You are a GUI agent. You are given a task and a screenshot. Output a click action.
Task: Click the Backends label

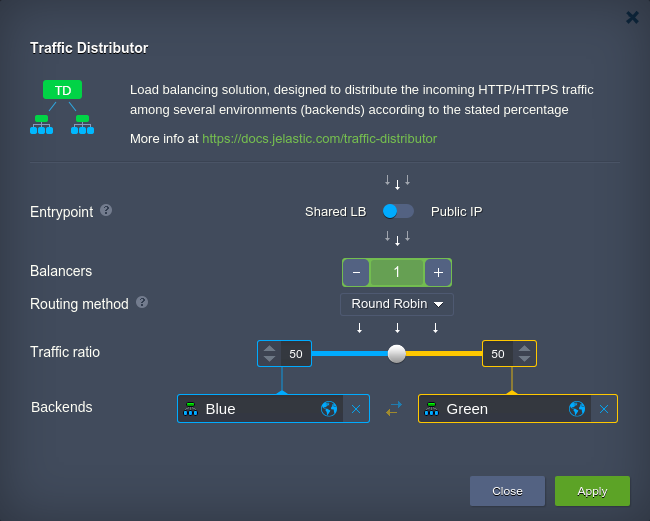(x=62, y=407)
